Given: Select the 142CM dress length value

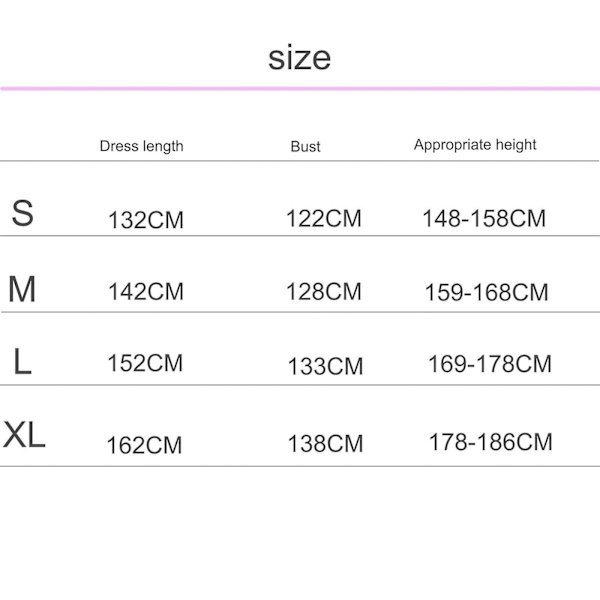Looking at the screenshot, I should (x=146, y=292).
